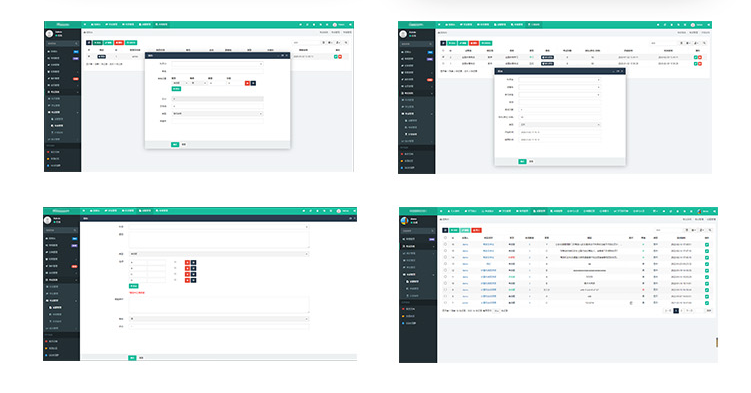Image resolution: width=751 pixels, height=393 pixels.
Task: Click the green confirm button at the full-page form's bottom
Action: pos(132,358)
